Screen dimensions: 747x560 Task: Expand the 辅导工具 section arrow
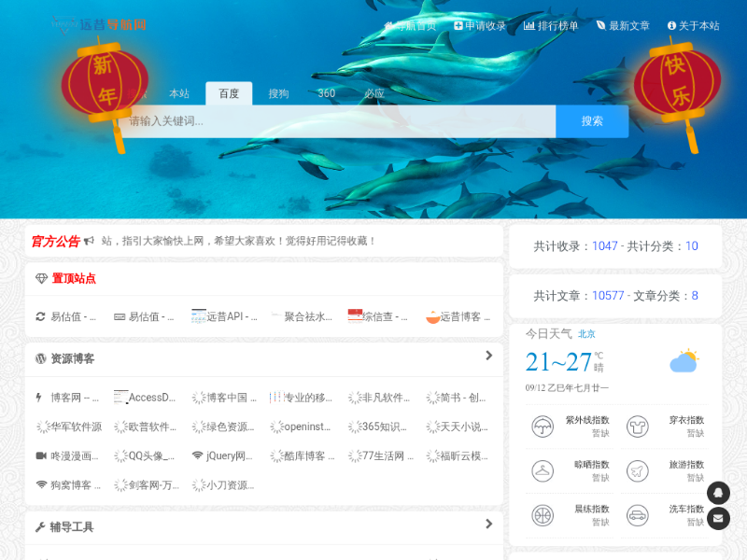tap(488, 525)
